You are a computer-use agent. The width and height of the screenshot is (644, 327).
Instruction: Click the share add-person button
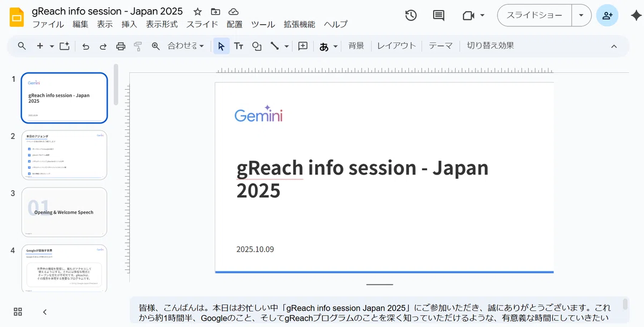608,16
